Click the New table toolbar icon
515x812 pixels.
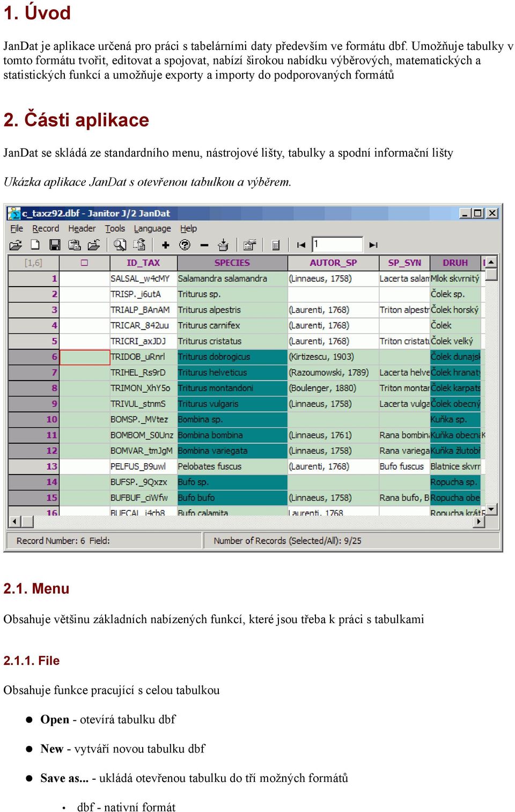point(35,245)
